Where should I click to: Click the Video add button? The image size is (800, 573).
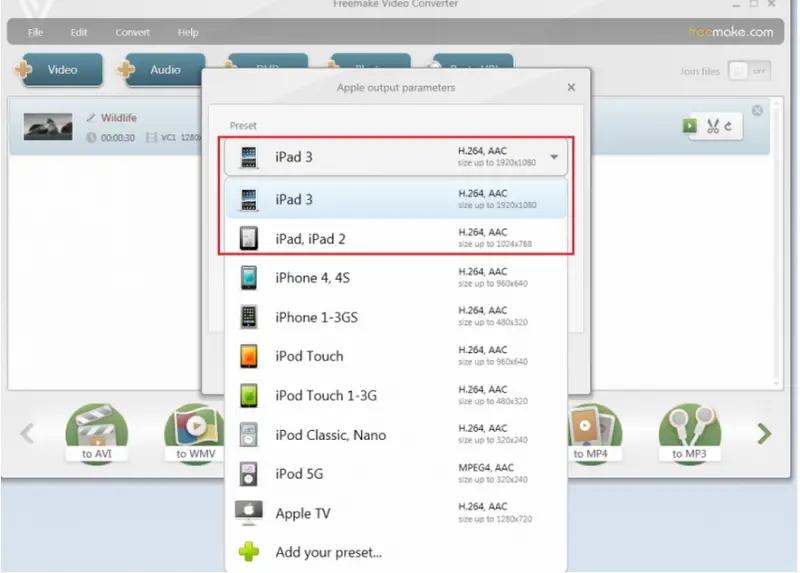[59, 69]
